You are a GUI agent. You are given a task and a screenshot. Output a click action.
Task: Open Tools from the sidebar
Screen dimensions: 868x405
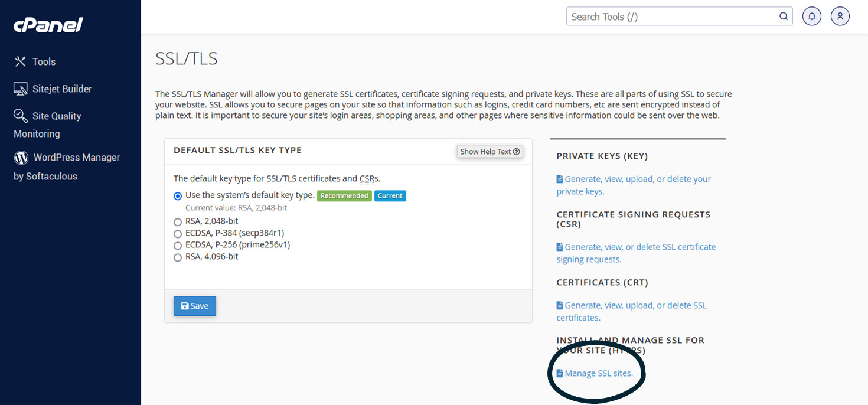tap(35, 61)
